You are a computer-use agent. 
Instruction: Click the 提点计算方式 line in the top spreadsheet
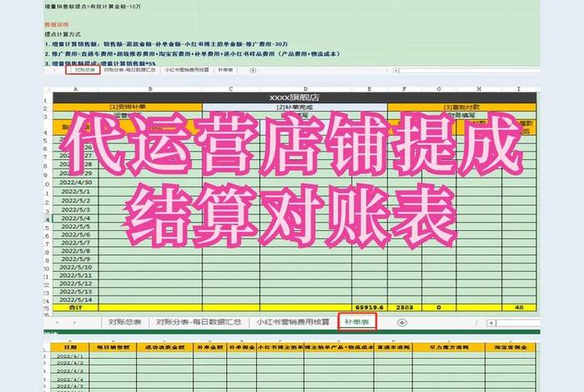click(x=63, y=34)
